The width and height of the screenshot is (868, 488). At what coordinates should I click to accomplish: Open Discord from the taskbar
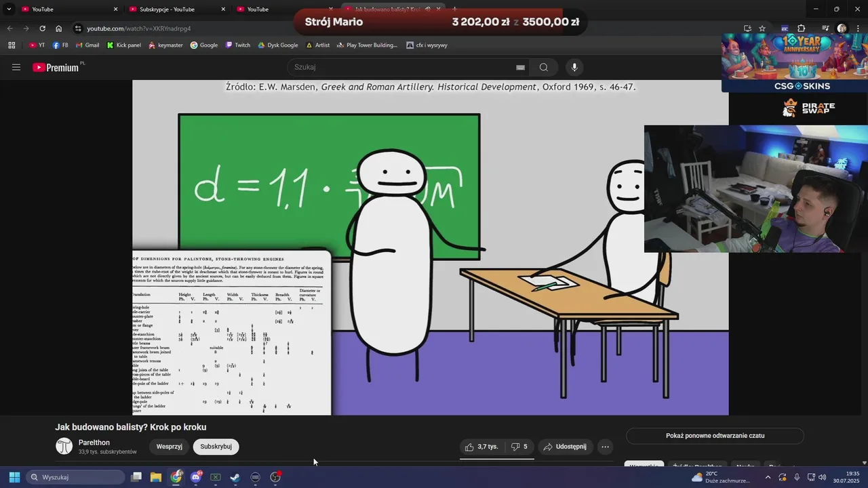click(x=196, y=477)
